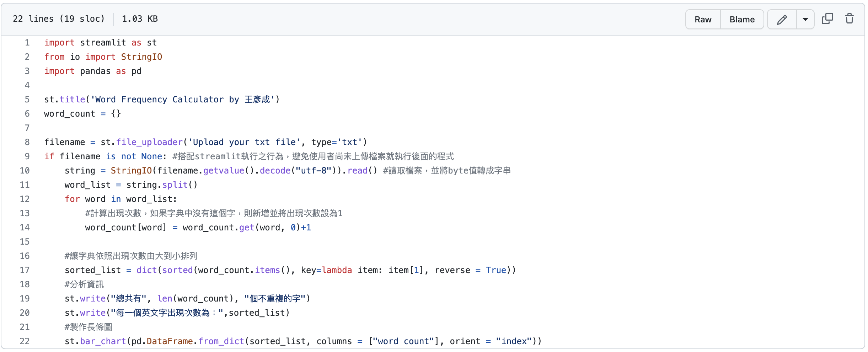Click the trash can icon on the right
Image resolution: width=868 pixels, height=352 pixels.
tap(850, 18)
